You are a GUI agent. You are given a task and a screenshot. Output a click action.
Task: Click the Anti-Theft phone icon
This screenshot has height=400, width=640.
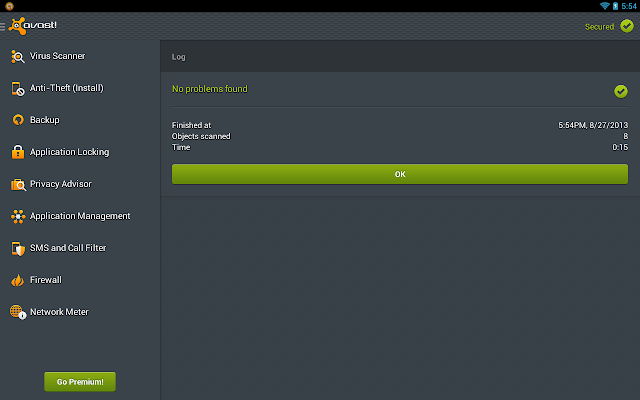[17, 88]
